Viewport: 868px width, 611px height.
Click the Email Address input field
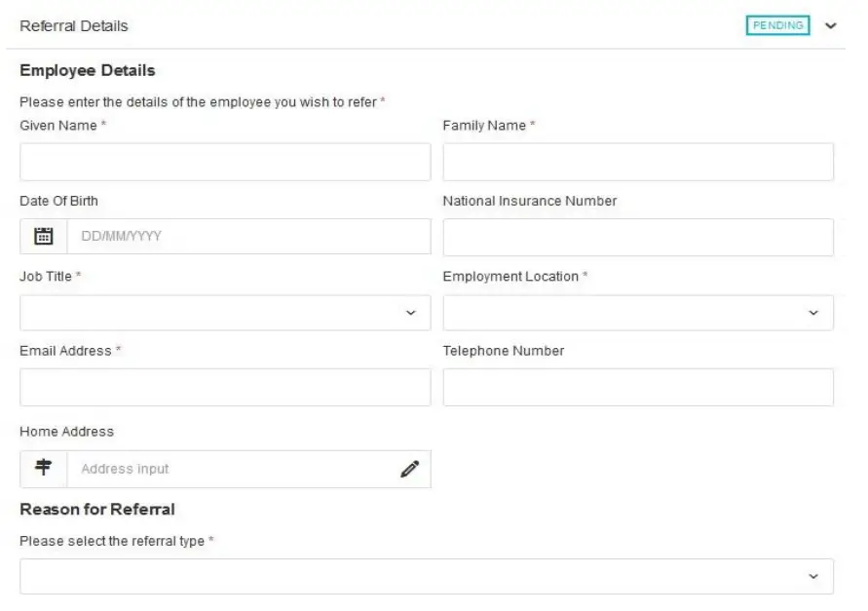click(x=225, y=387)
